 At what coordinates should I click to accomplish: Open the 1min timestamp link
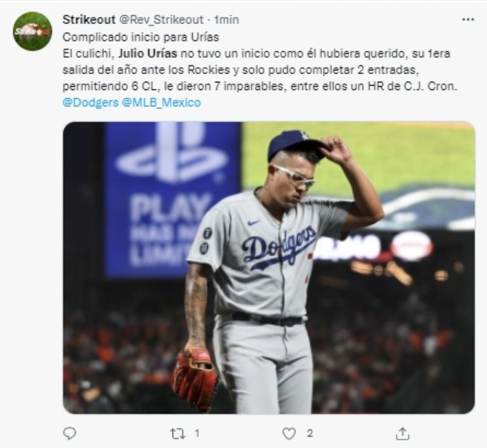point(226,20)
